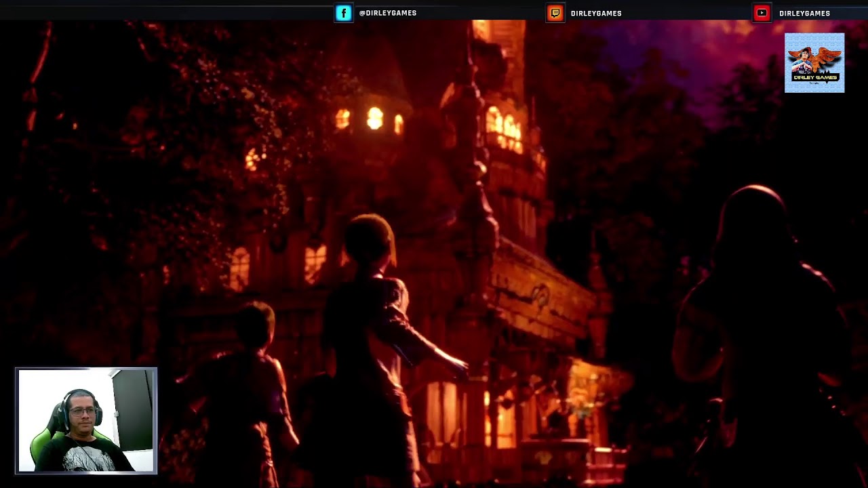Image resolution: width=868 pixels, height=488 pixels.
Task: Click the Facebook icon in top bar
Action: click(x=344, y=13)
